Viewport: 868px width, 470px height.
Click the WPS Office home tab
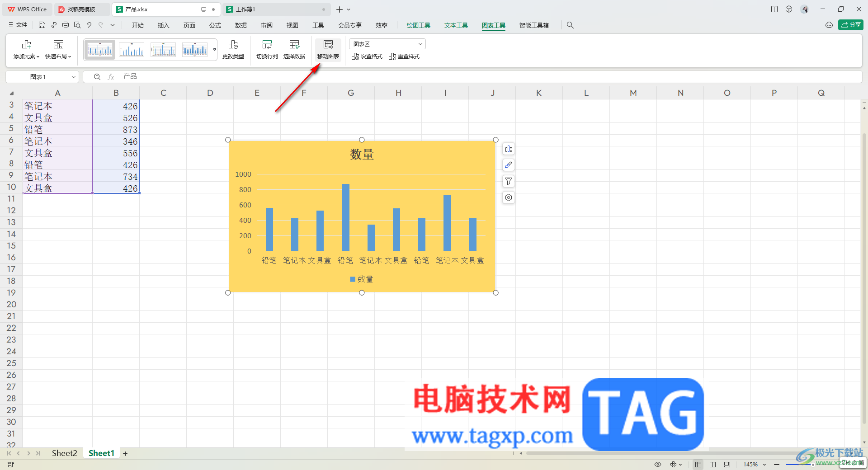click(x=27, y=9)
